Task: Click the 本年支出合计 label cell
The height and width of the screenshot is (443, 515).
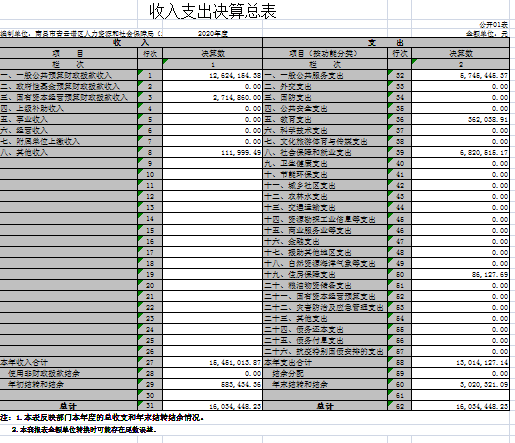Action: [x=325, y=362]
